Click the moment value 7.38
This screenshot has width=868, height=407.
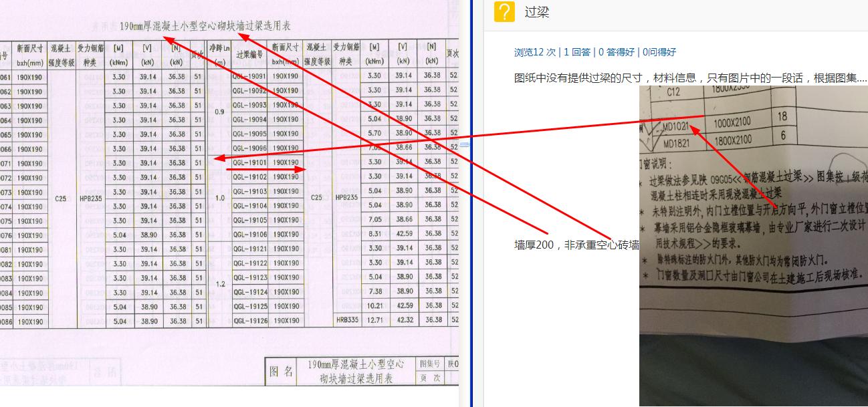[374, 291]
